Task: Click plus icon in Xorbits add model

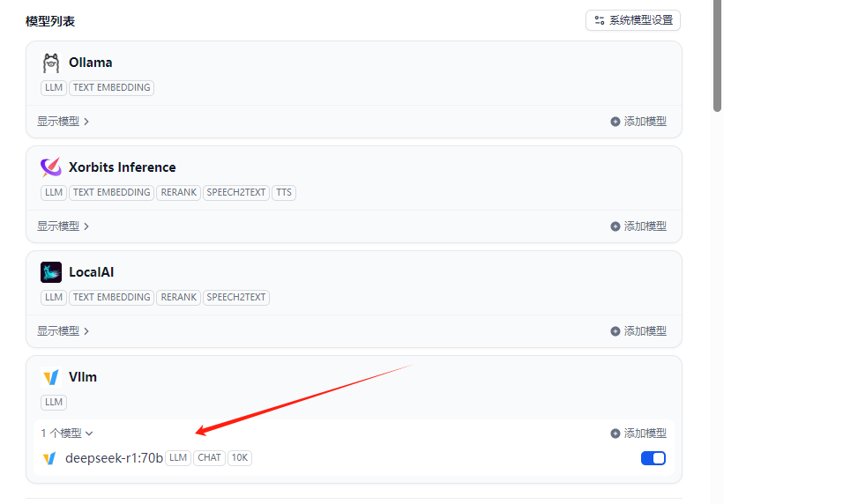Action: (x=615, y=226)
